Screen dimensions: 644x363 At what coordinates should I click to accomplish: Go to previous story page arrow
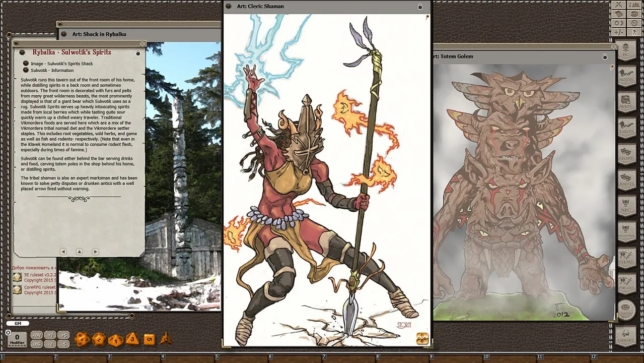[63, 252]
